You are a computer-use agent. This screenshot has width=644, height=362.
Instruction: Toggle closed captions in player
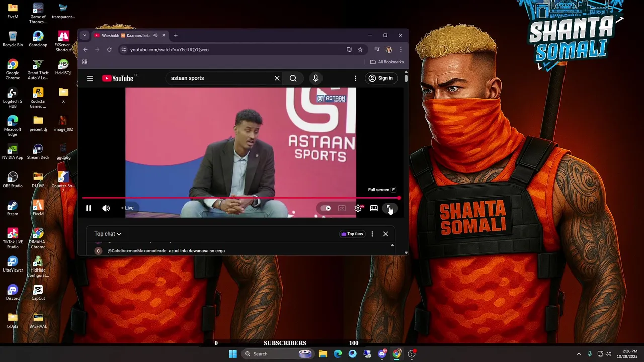[342, 208]
